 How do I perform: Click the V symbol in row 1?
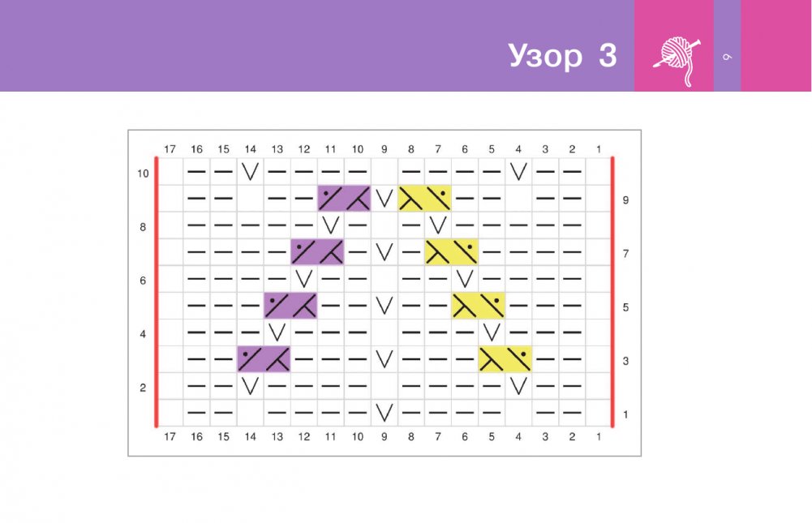tap(385, 413)
